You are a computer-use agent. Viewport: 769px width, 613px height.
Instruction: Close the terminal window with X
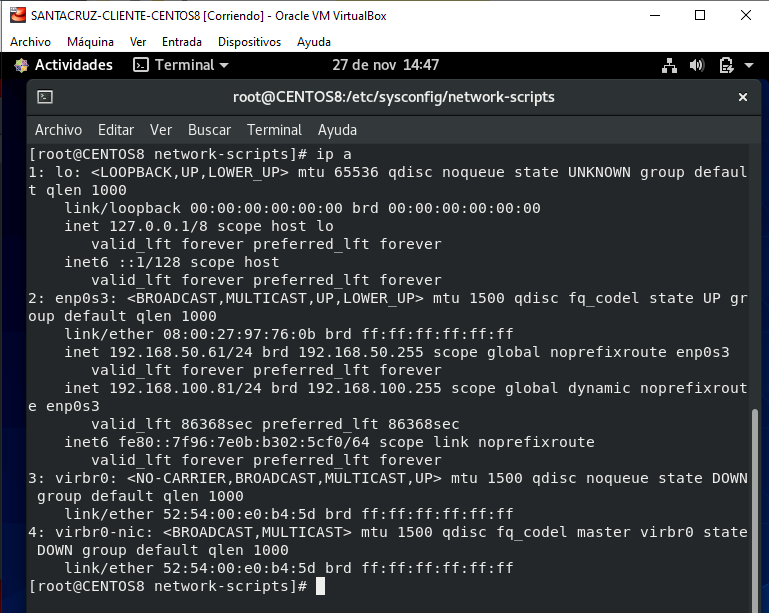coord(743,97)
